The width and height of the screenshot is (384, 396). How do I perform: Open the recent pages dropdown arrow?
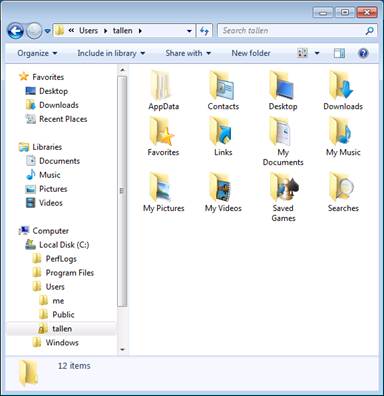[x=48, y=31]
